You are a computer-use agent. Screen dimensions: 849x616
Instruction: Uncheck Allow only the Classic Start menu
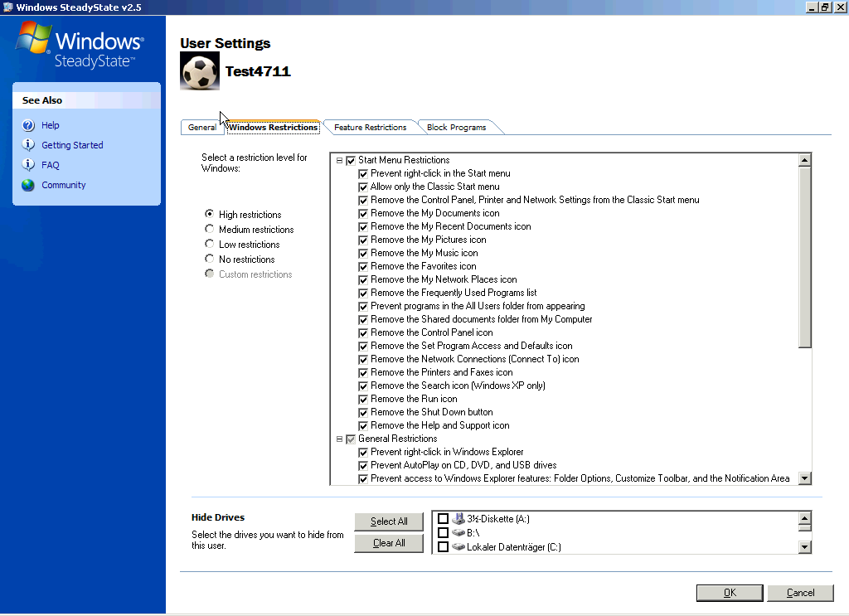click(x=363, y=187)
